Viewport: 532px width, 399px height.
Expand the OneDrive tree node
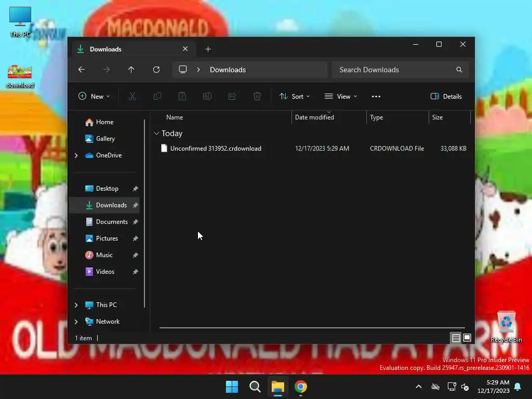pyautogui.click(x=76, y=155)
